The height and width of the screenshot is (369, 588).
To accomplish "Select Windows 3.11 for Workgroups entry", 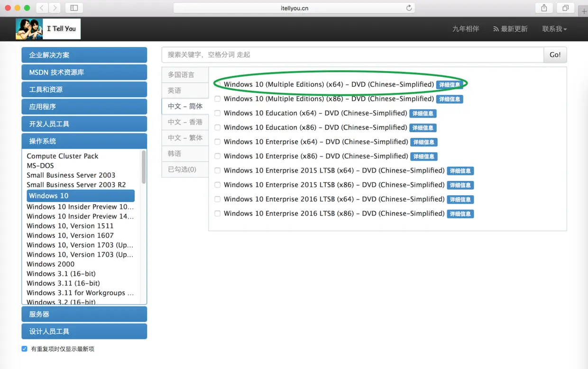I will click(80, 293).
